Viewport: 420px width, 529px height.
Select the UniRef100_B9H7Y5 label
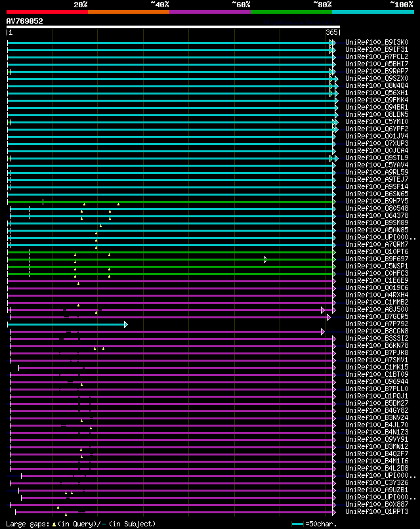click(377, 201)
